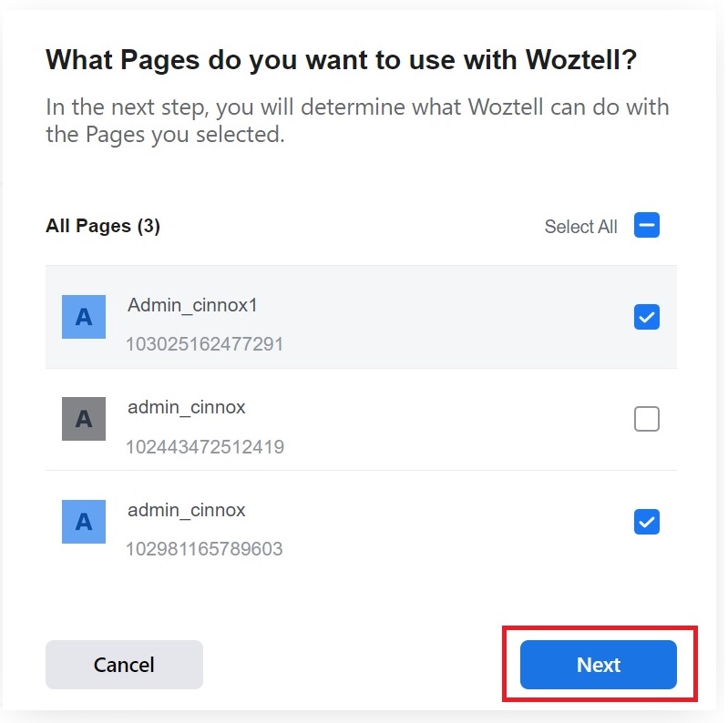Click the Select All label text
Viewport: 728px width, 723px height.
[580, 227]
